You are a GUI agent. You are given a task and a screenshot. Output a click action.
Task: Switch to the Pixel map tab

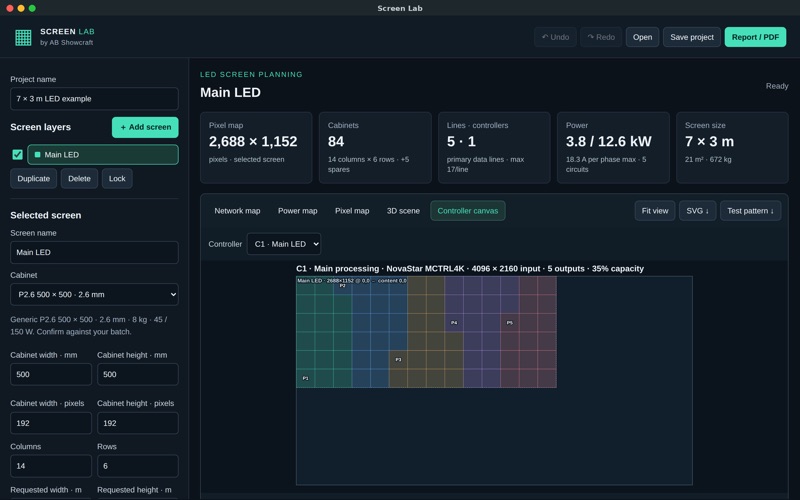[352, 211]
